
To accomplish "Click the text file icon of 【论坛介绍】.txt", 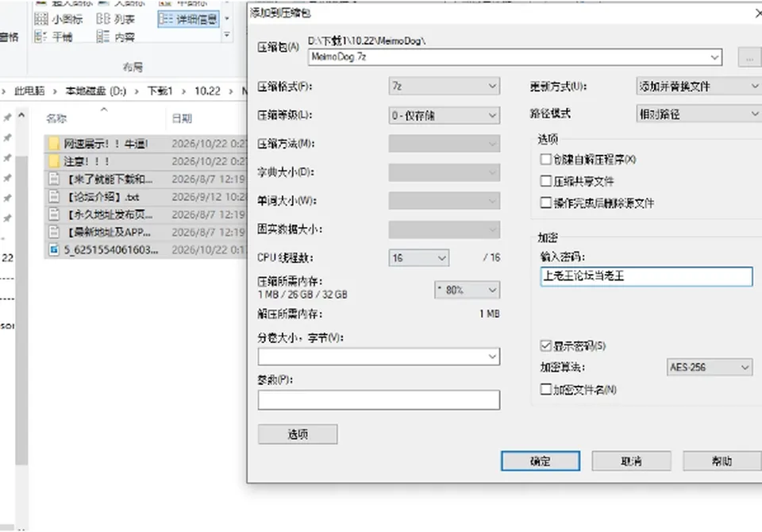I will (x=54, y=196).
